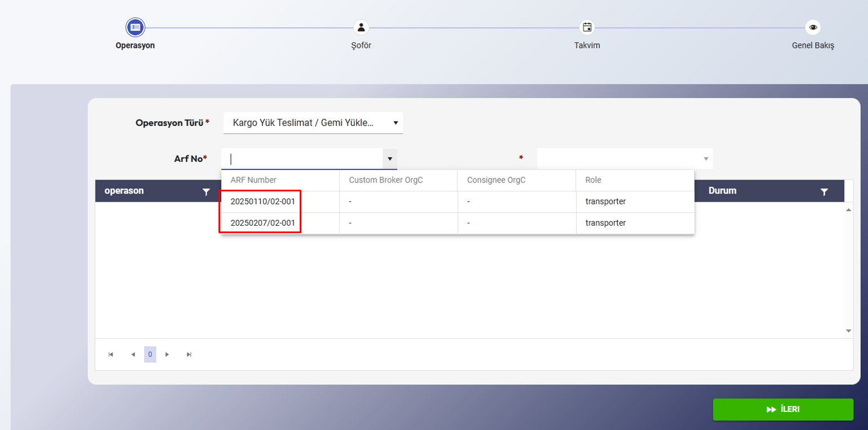The width and height of the screenshot is (868, 430).
Task: Go to next page arrow
Action: click(x=167, y=355)
